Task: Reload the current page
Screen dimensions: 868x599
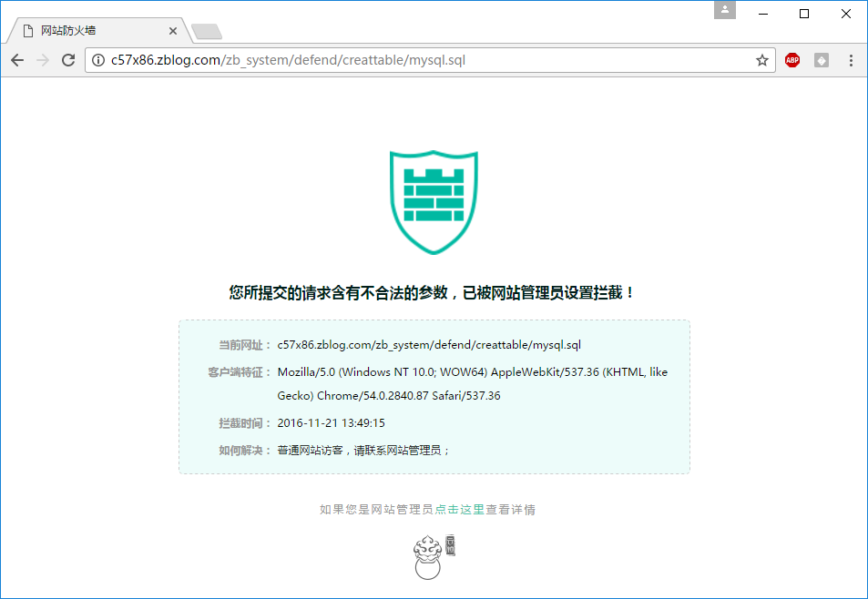Action: (68, 60)
